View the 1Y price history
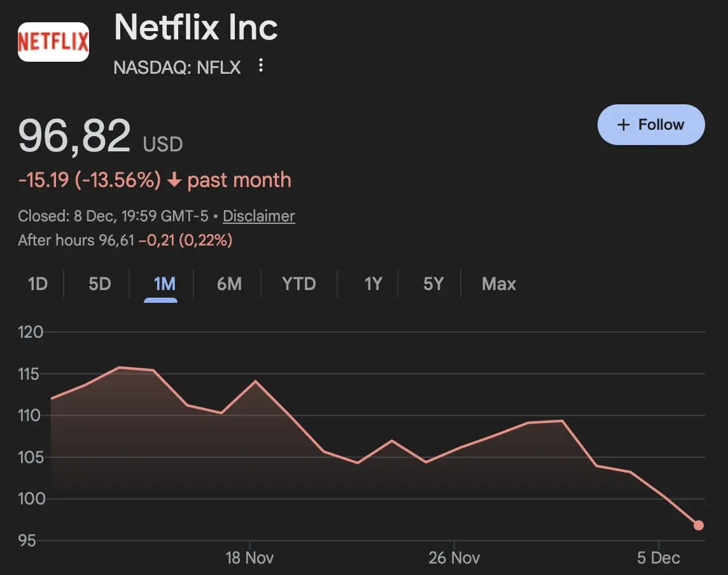Screen dimensions: 728x575 click(373, 284)
